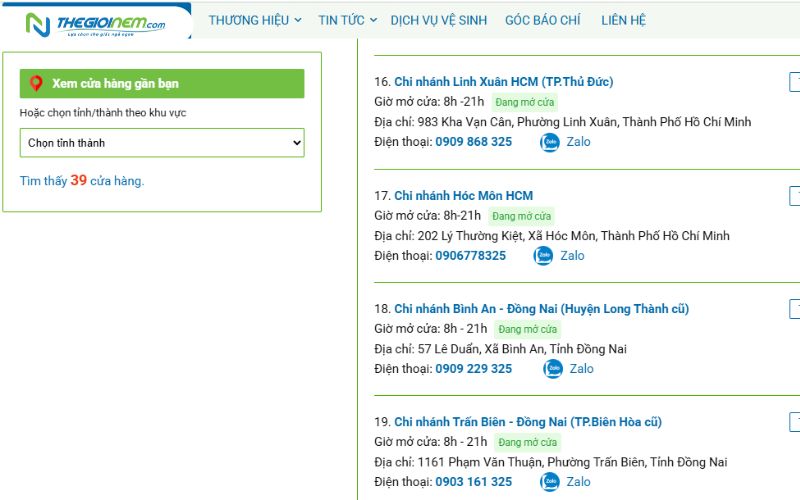Open the Liên Hệ page
This screenshot has height=500, width=800.
click(623, 20)
